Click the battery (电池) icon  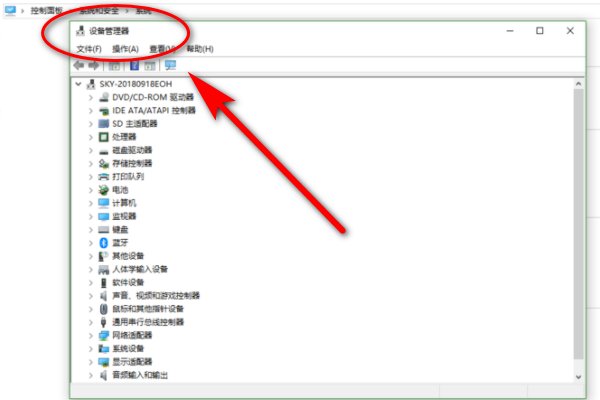(x=104, y=190)
